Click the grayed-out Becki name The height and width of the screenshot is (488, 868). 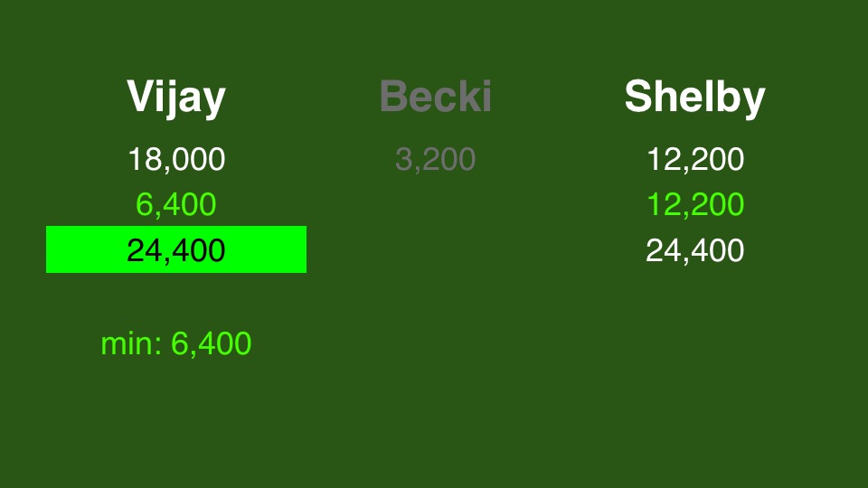point(435,97)
